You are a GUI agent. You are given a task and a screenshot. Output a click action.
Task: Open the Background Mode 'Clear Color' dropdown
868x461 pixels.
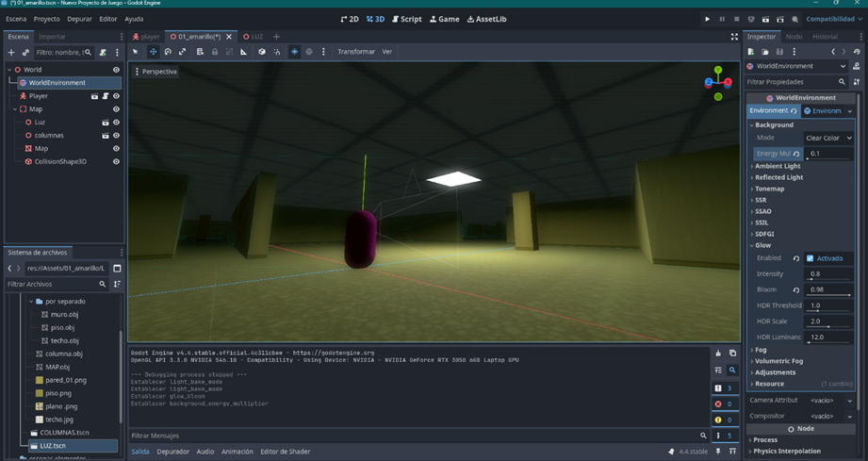[x=827, y=138]
